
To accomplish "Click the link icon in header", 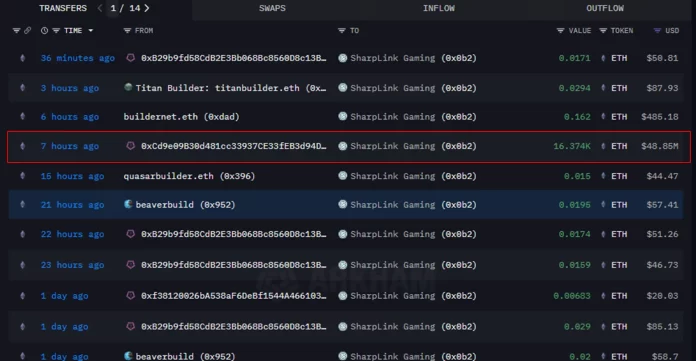I will 28,31.
